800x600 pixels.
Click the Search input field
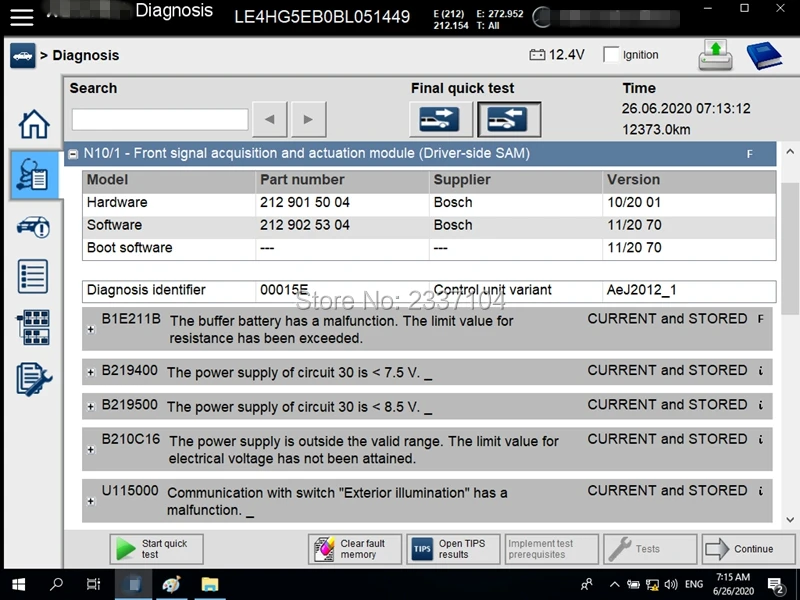(x=160, y=119)
